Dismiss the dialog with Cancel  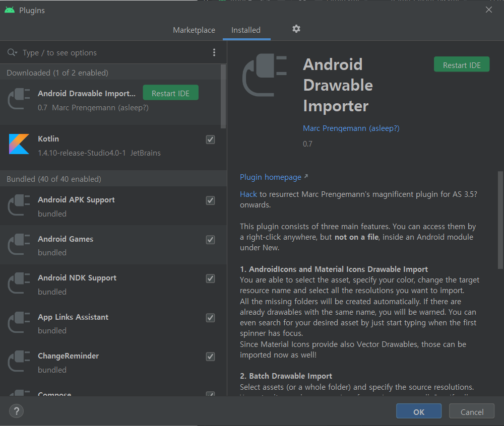pyautogui.click(x=472, y=411)
